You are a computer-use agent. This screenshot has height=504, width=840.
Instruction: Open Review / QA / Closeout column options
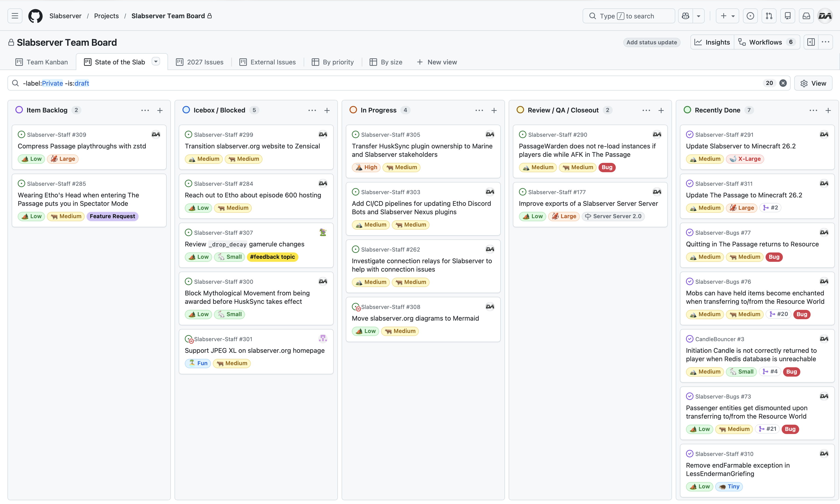[x=646, y=110]
